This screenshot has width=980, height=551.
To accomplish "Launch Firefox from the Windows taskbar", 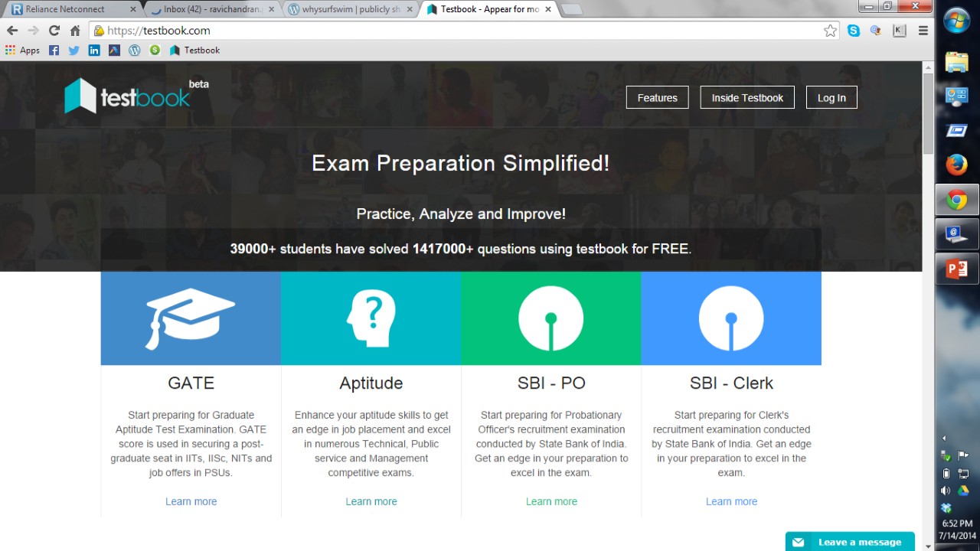I will click(956, 165).
